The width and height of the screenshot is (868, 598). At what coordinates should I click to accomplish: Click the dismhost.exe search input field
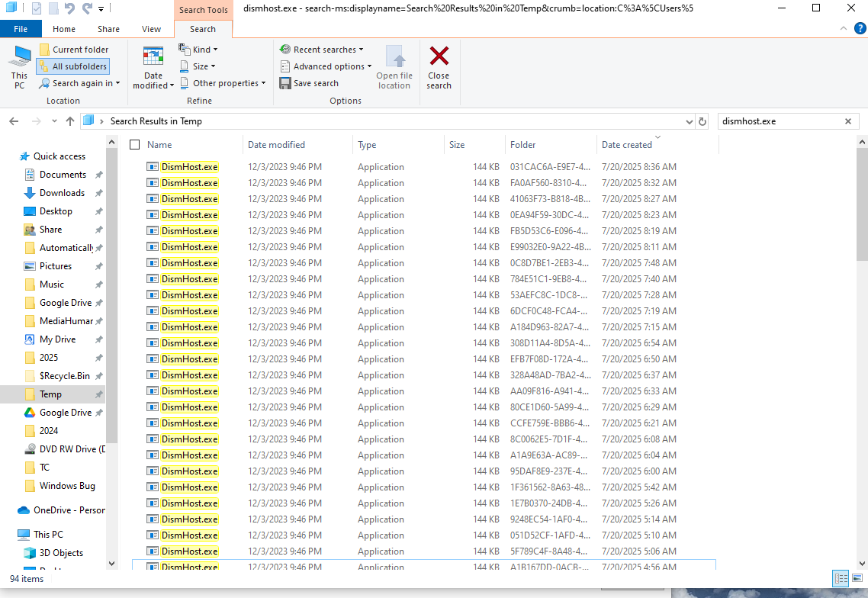click(x=780, y=121)
